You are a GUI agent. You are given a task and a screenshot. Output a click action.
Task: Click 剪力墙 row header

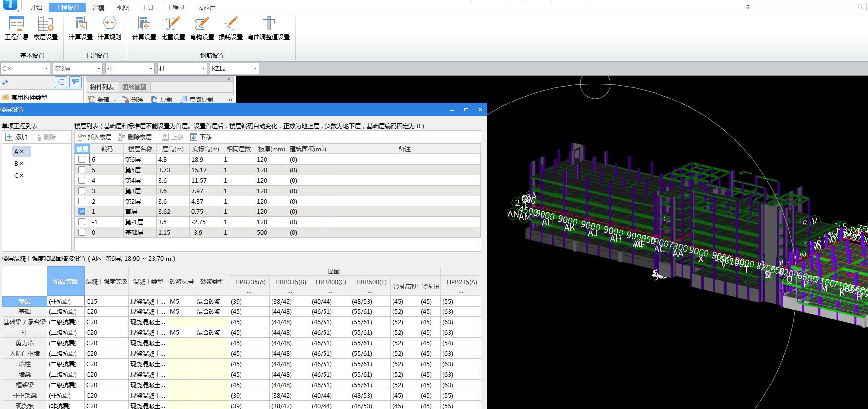[25, 343]
